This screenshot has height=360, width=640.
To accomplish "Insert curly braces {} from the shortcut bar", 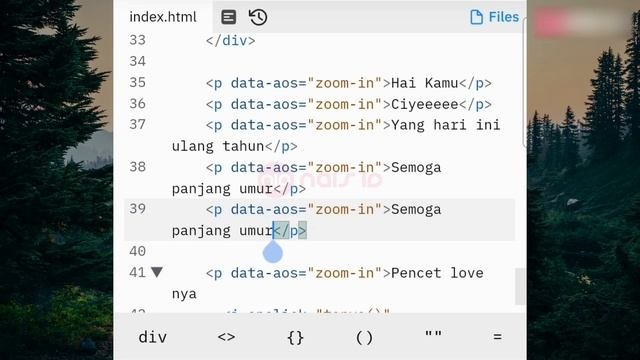I will pos(295,338).
